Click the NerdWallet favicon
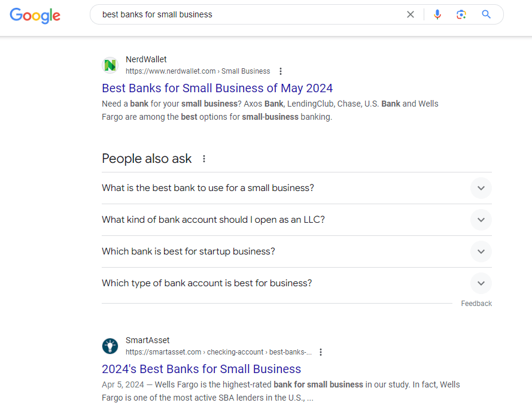 (x=110, y=65)
